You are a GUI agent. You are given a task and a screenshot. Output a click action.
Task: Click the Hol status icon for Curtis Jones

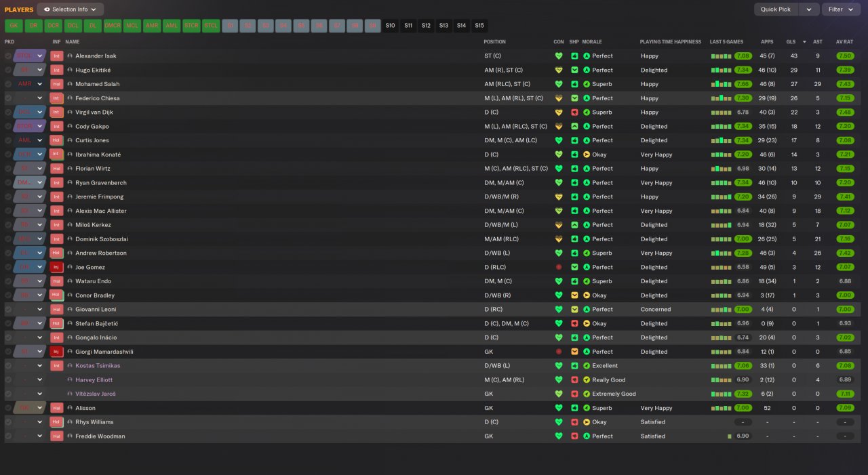[57, 140]
